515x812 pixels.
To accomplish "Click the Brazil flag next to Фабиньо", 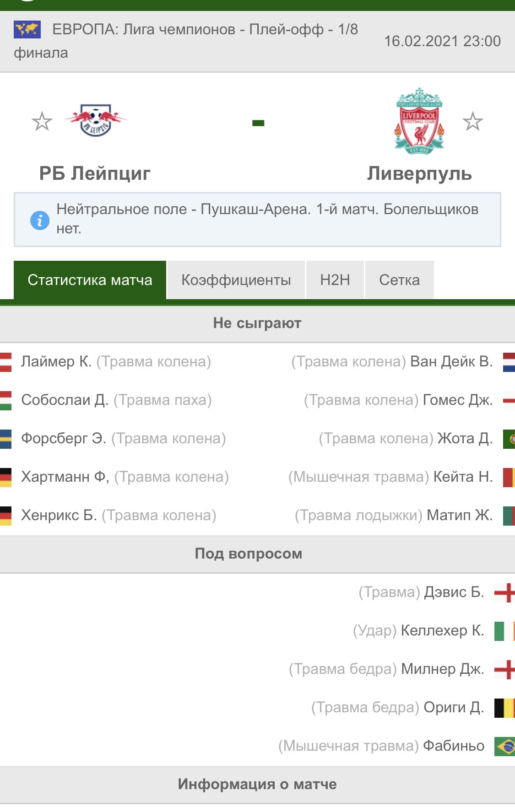I will coord(504,746).
